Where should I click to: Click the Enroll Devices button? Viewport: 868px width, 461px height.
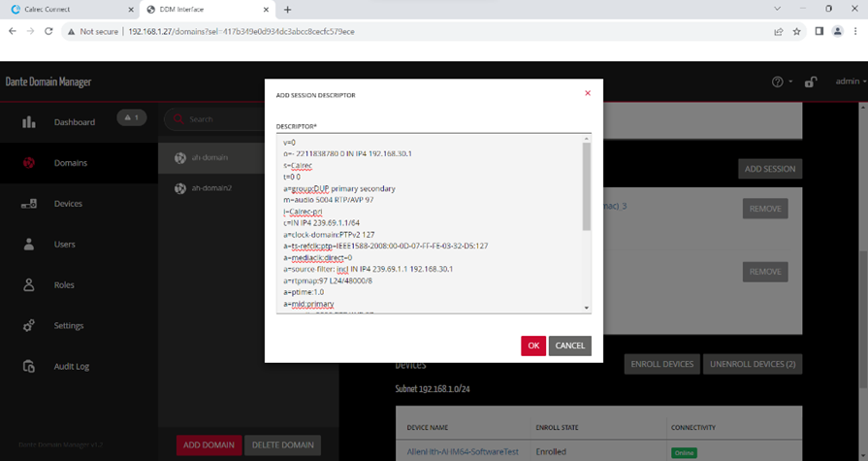coord(662,364)
